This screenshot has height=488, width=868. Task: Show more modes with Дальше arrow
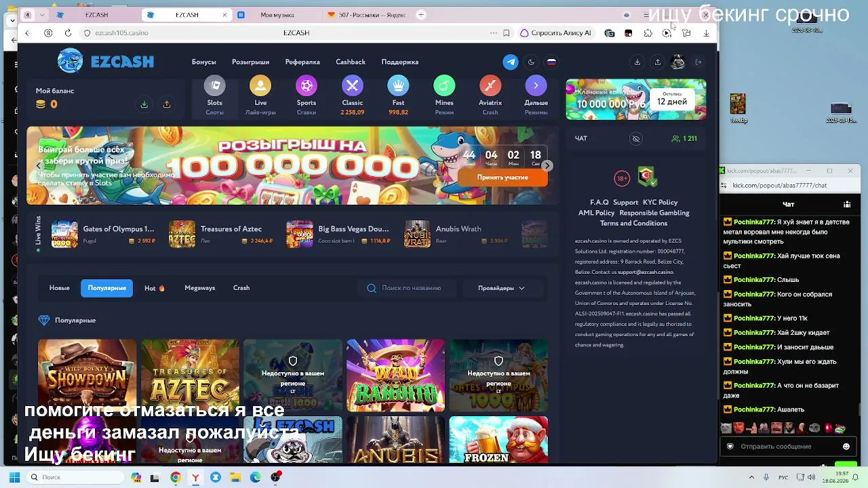pos(536,96)
